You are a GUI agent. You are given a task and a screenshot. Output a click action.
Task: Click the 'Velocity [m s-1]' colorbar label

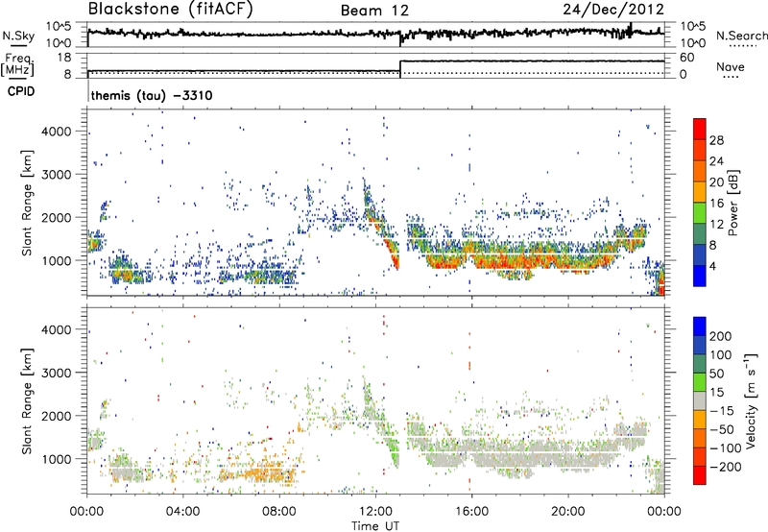coord(750,400)
